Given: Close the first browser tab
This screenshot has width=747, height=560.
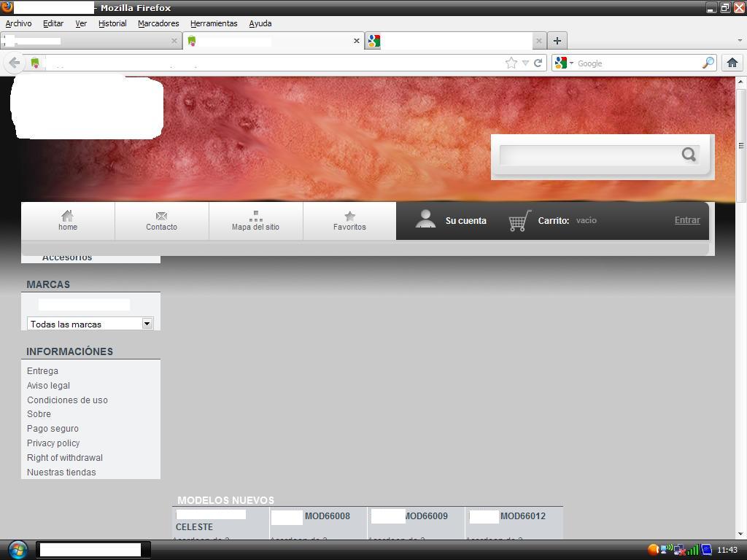Looking at the screenshot, I should [174, 41].
